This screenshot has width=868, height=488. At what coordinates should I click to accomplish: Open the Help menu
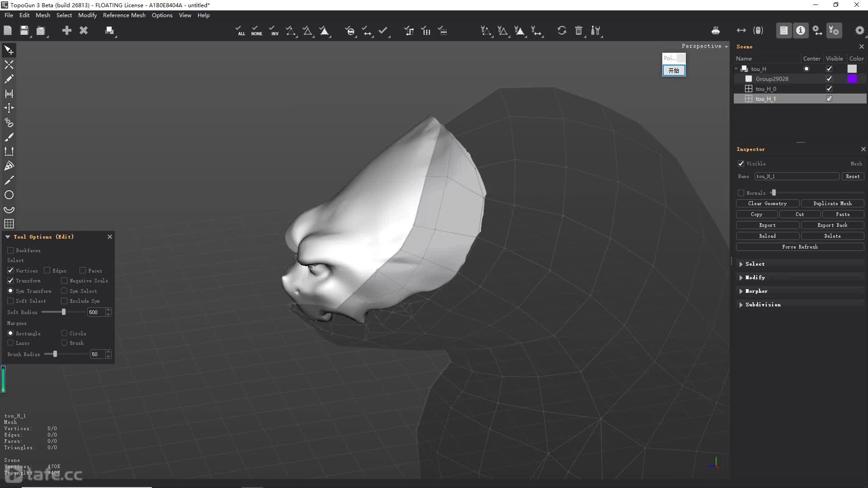pos(203,15)
